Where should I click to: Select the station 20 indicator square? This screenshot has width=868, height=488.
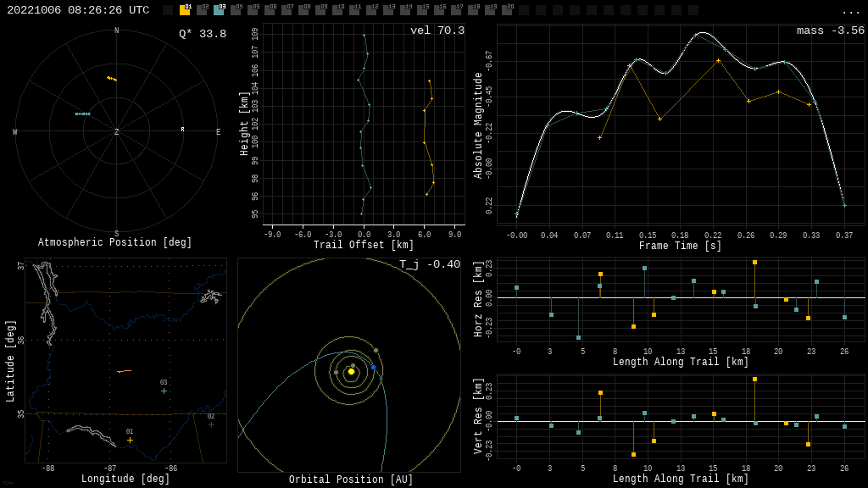[x=507, y=10]
